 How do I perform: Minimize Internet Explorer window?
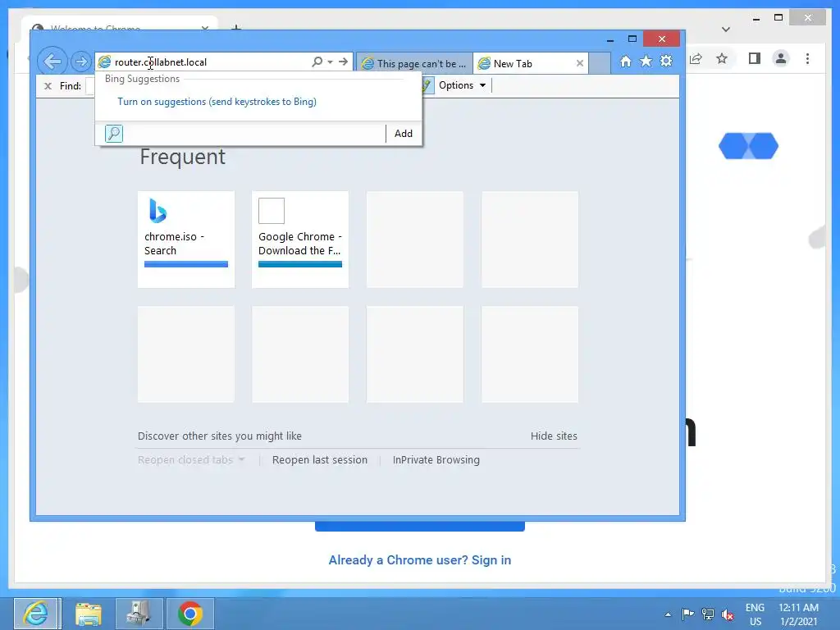point(610,39)
